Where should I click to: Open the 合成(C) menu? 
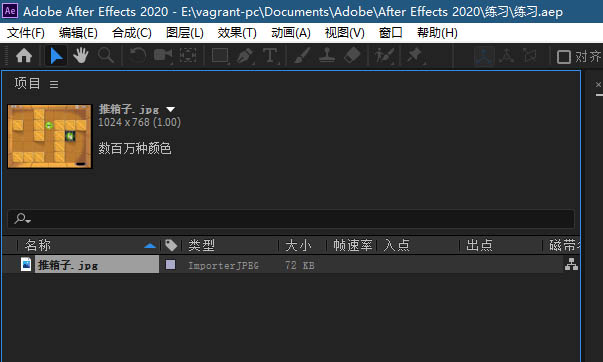point(132,33)
